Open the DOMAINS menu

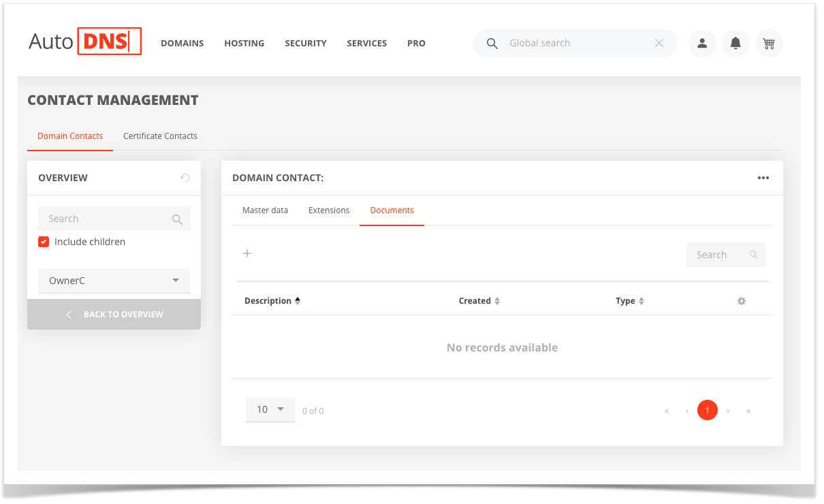click(x=183, y=43)
